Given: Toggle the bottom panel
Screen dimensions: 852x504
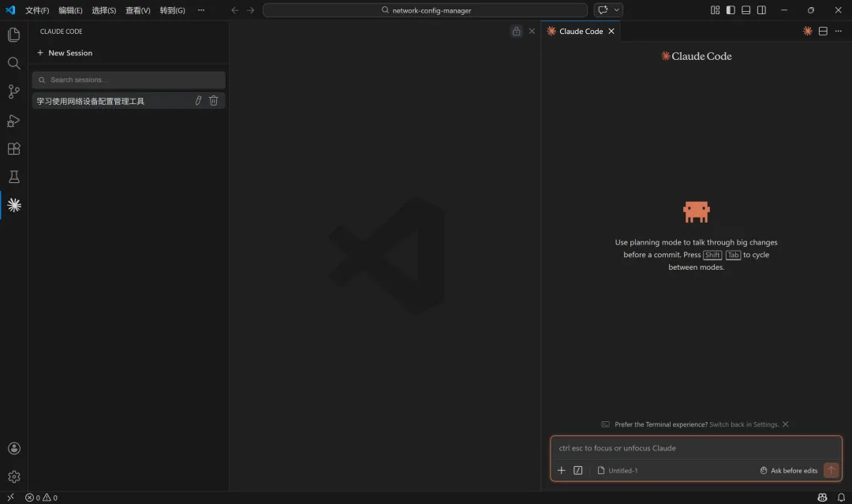Looking at the screenshot, I should click(746, 10).
